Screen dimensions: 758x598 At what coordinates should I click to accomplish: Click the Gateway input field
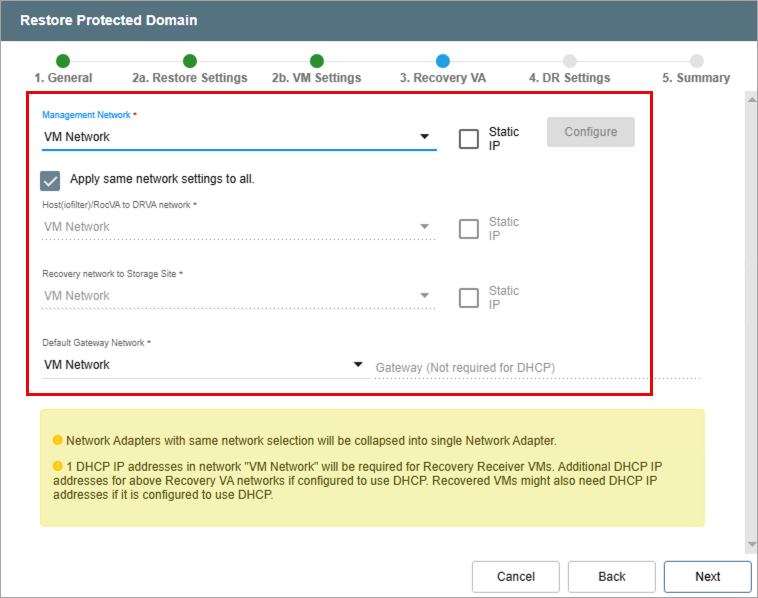coord(536,367)
